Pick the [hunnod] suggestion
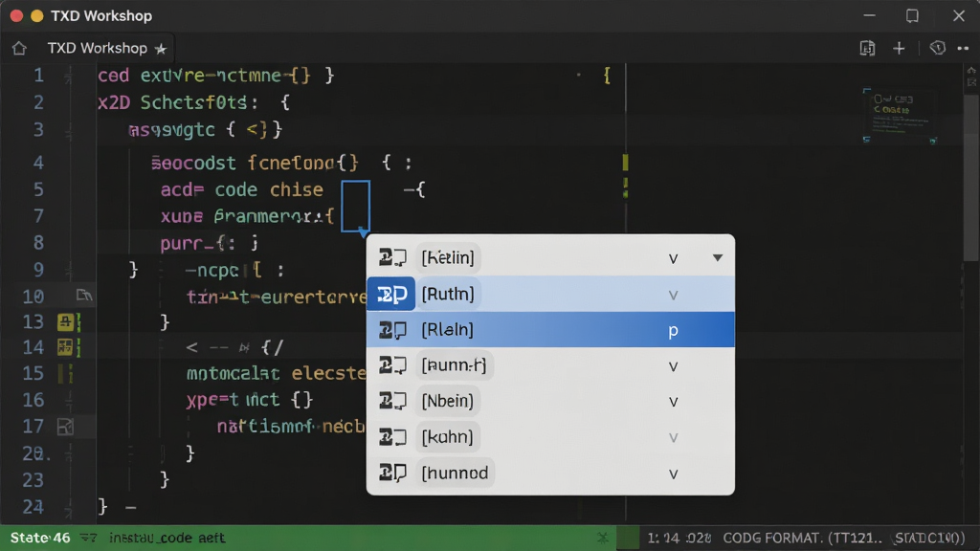Image resolution: width=980 pixels, height=551 pixels. point(550,473)
